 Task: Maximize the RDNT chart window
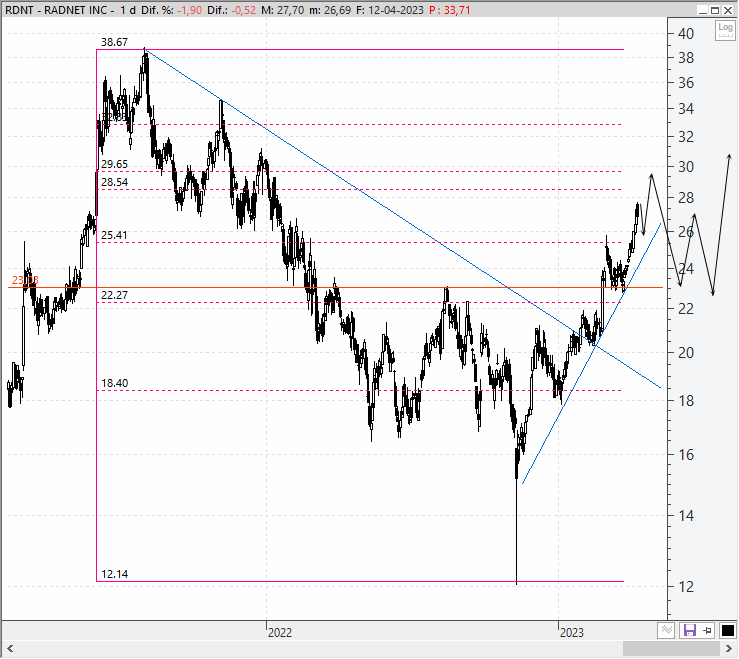[714, 10]
